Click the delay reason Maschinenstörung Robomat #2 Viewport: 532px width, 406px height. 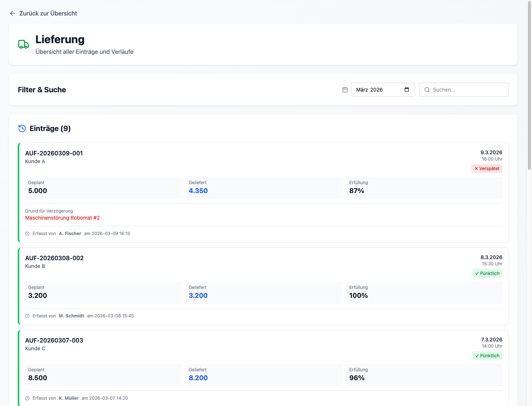62,218
